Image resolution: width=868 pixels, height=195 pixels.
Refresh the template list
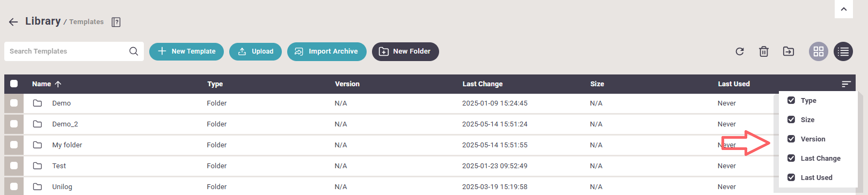[740, 51]
